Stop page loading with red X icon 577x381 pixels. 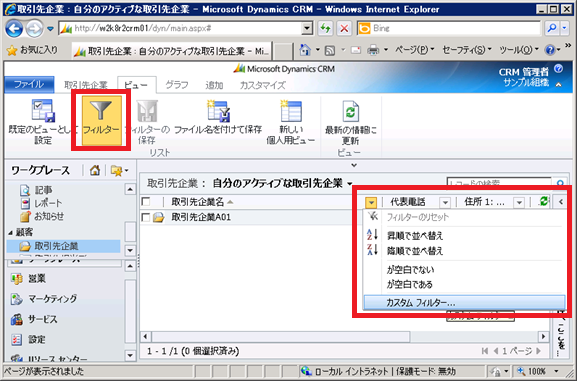(344, 28)
